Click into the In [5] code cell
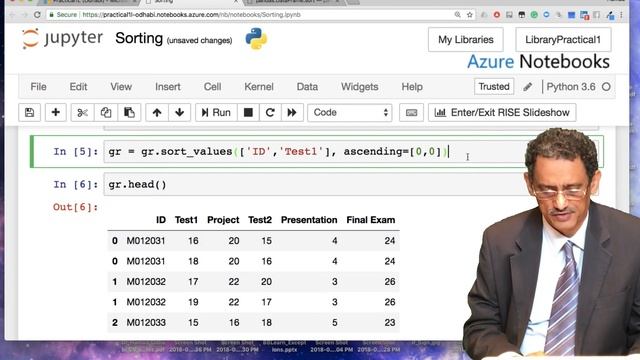The height and width of the screenshot is (360, 640). click(314, 152)
